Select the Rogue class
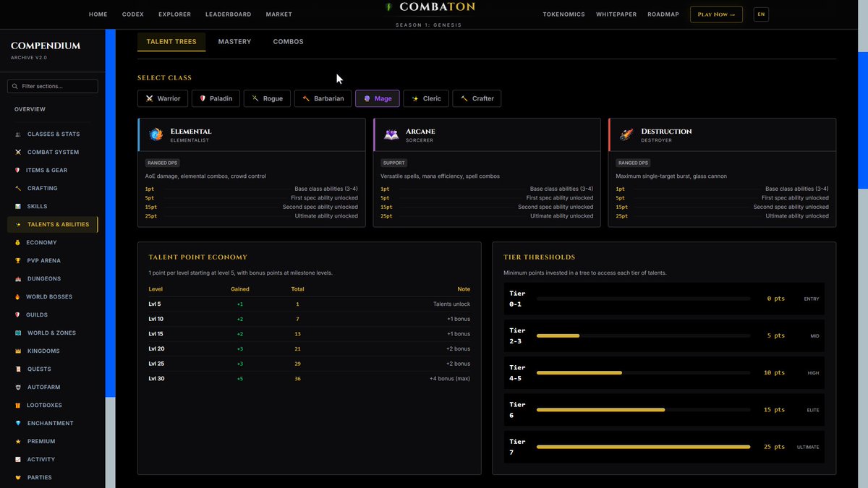Screen dimensions: 868x488 tap(267, 98)
